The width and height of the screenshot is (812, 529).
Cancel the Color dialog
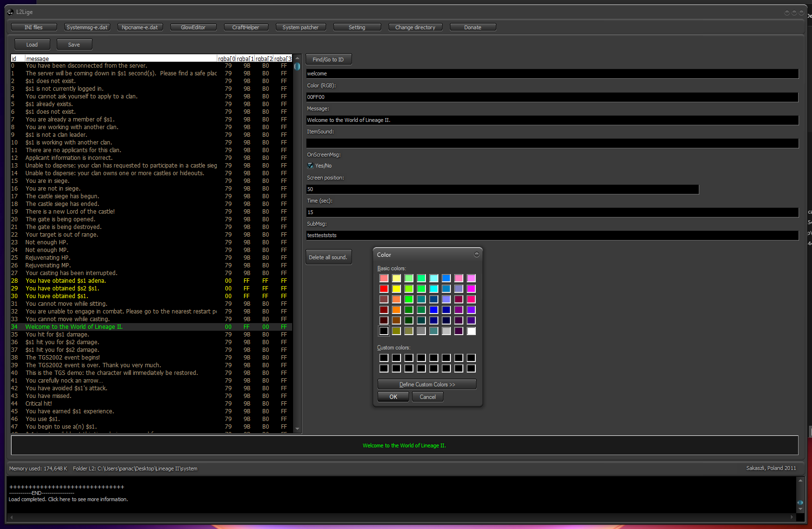[x=427, y=397]
